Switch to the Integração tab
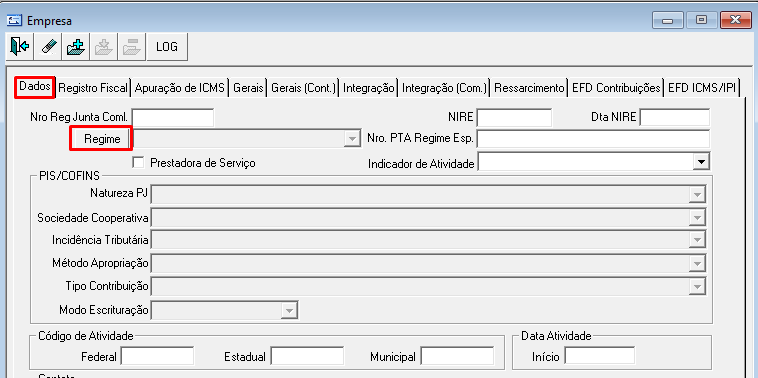 (x=369, y=88)
